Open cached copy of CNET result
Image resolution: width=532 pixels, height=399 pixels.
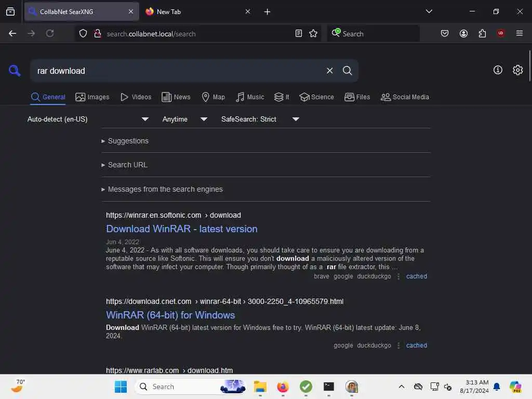tap(416, 345)
